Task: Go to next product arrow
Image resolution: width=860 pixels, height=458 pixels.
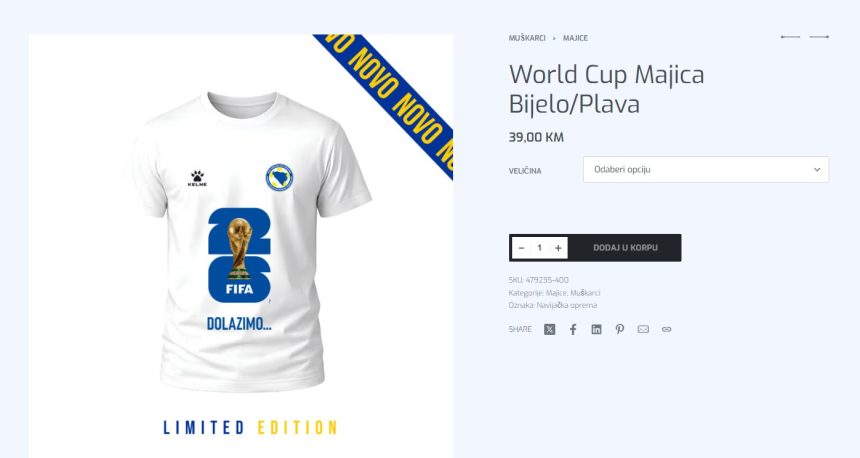Action: [819, 37]
